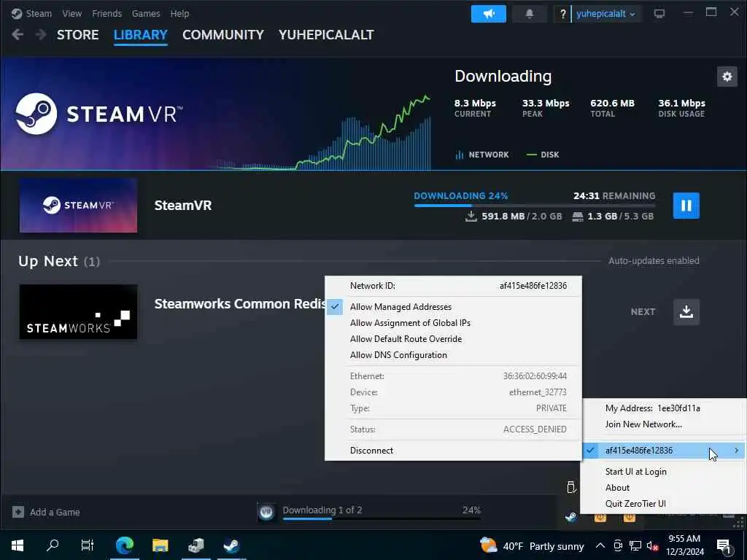The height and width of the screenshot is (560, 747).
Task: Click the safely remove hardware USB tray icon
Action: pos(571,486)
